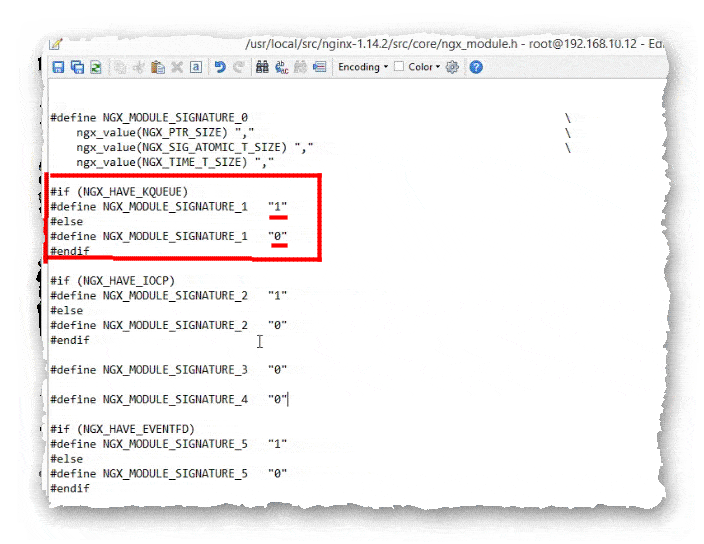Click 'ngx_value(NGX_TIME_T_SIZE)' line
This screenshot has width=704, height=544.
(175, 162)
